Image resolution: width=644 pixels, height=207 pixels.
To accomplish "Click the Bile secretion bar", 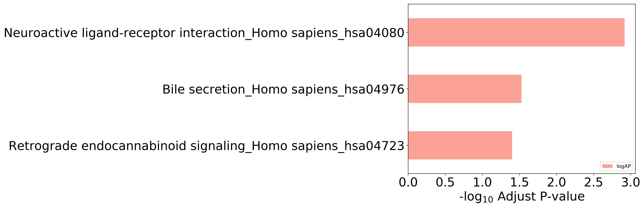I will pos(465,89).
